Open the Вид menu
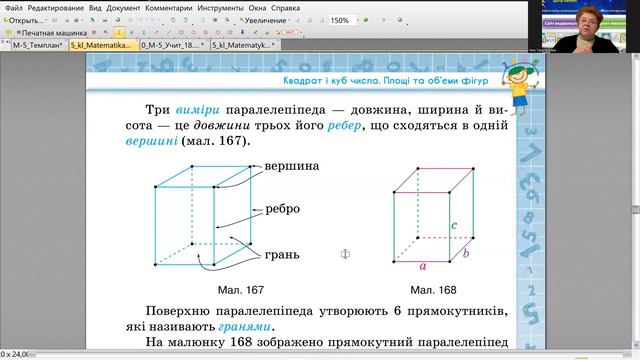The width and height of the screenshot is (640, 360). 95,8
